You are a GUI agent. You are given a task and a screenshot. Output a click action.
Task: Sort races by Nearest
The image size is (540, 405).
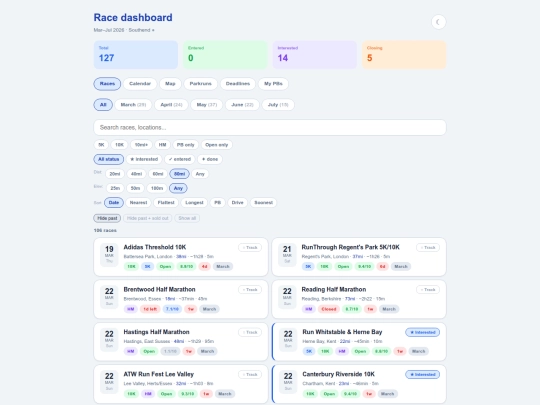138,202
